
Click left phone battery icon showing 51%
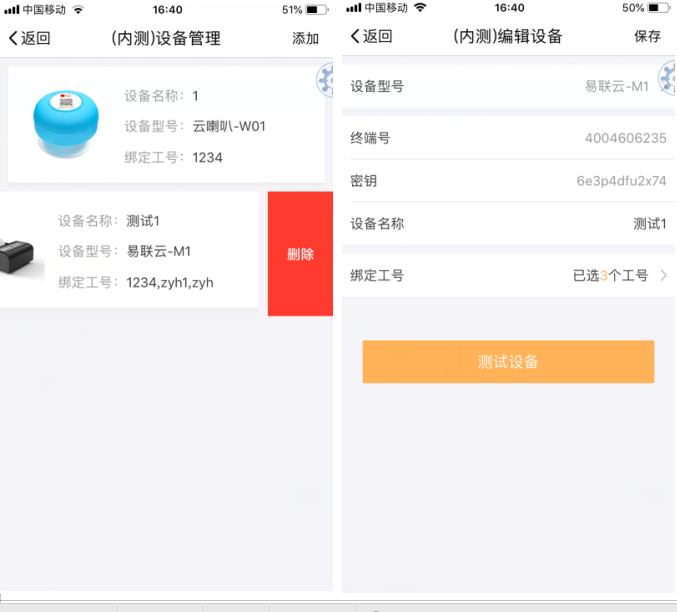coord(317,10)
